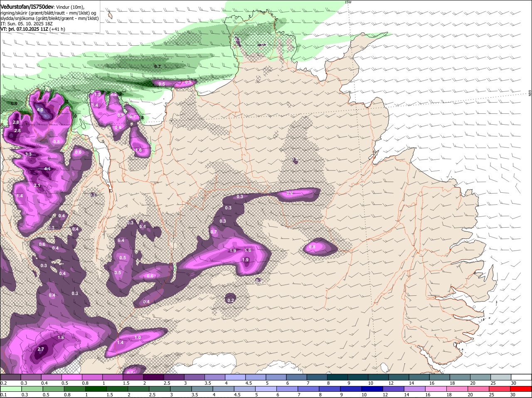Click the "2.1" snowfall value on the map

pos(37,185)
